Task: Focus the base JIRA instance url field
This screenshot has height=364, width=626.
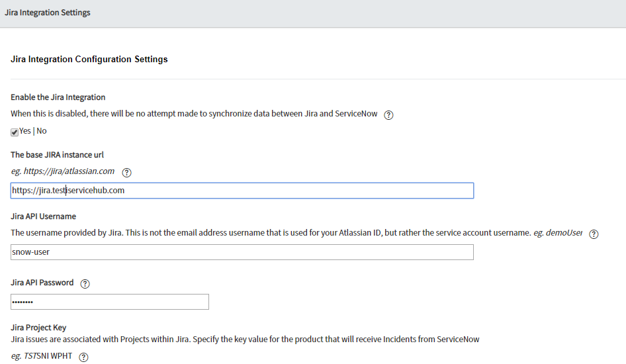Action: click(242, 191)
